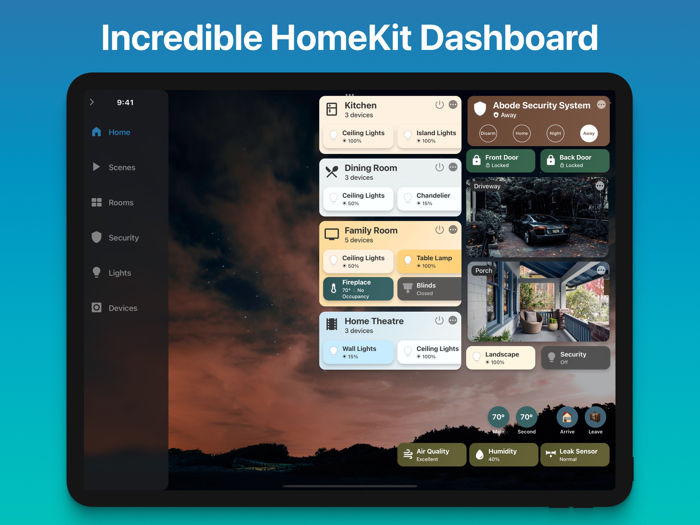Toggle Kitchen Ceiling Lights tile
Screen dimensions: 700x525
coord(358,136)
